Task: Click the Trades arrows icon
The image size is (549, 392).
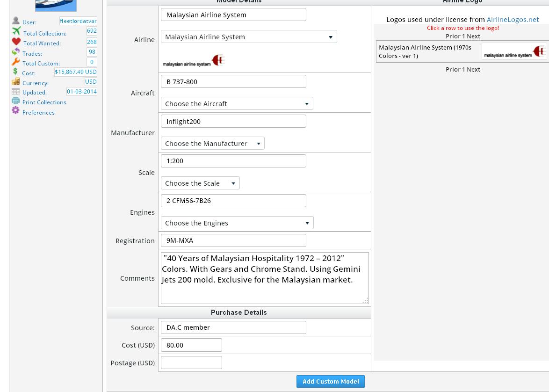Action: tap(15, 51)
